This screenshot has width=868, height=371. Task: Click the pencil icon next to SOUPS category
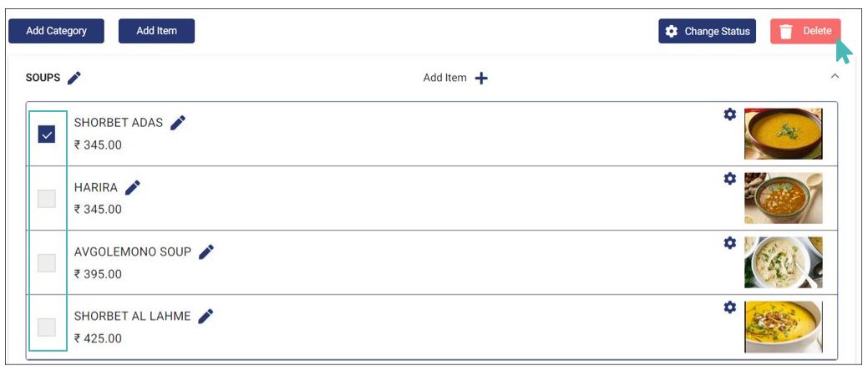click(74, 78)
